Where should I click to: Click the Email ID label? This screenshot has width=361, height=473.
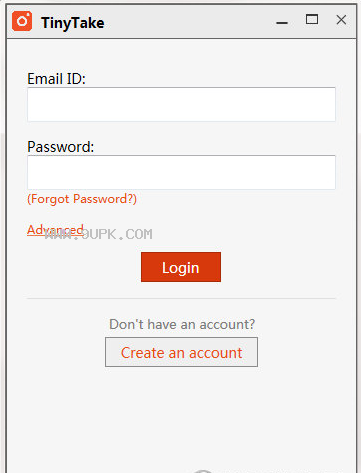56,79
